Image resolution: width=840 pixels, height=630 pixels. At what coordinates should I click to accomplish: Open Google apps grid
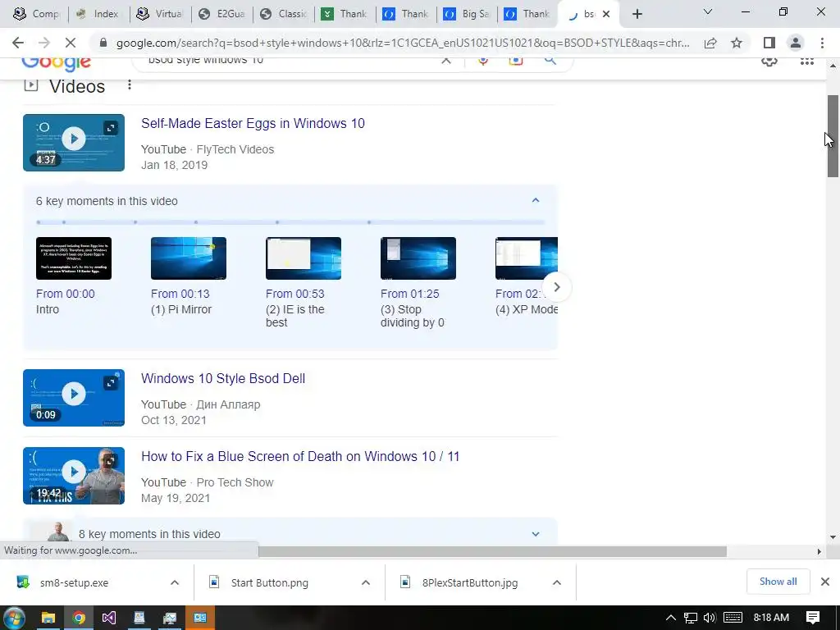(x=807, y=61)
